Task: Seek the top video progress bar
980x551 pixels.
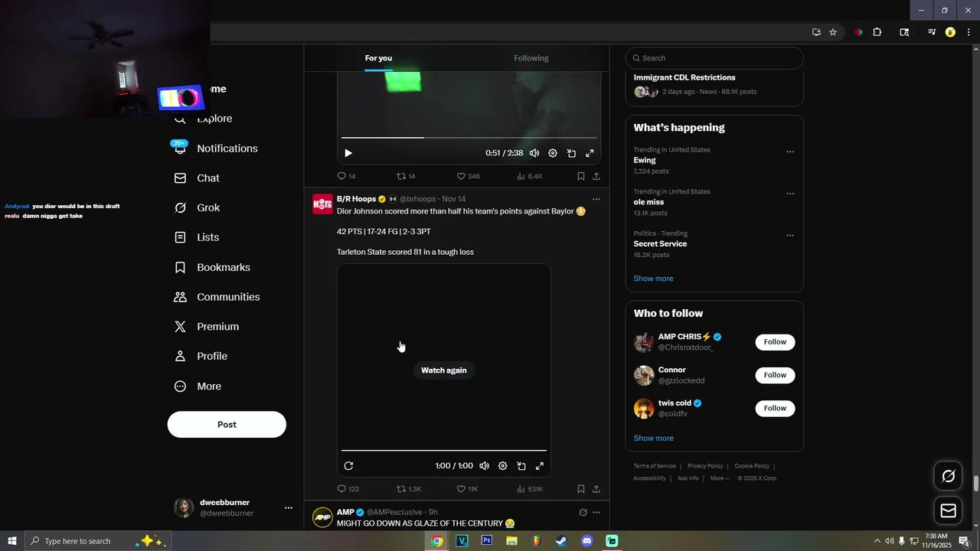Action: tap(469, 138)
